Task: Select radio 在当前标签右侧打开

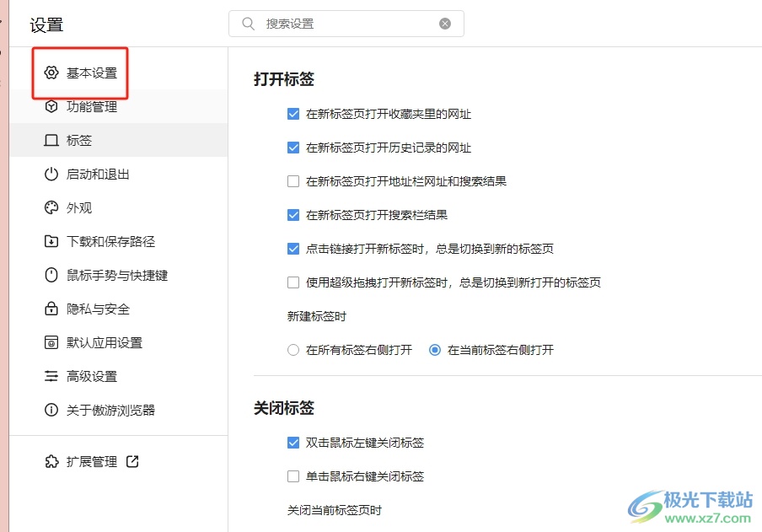Action: click(435, 350)
